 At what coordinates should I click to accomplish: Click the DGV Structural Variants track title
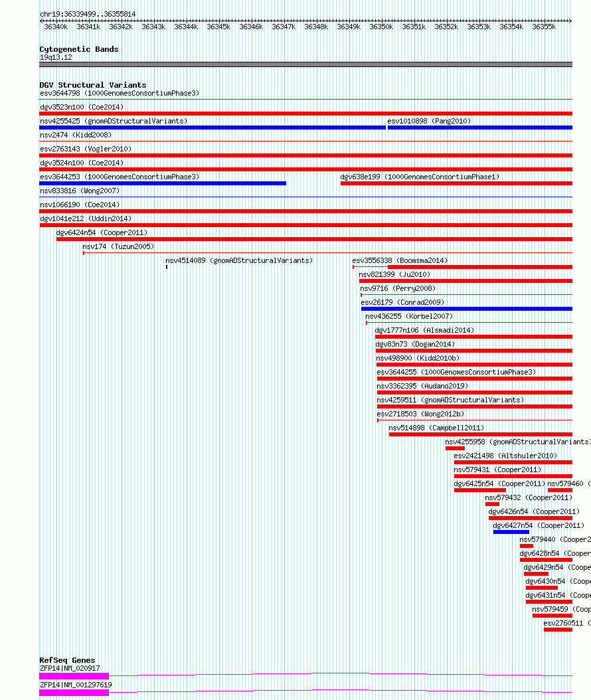[x=93, y=85]
